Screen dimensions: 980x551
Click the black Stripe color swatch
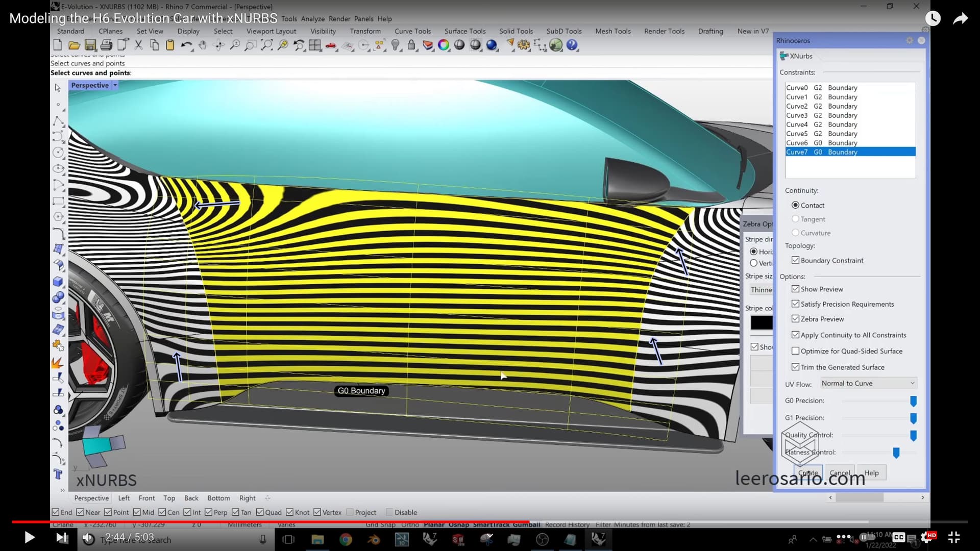click(x=761, y=322)
